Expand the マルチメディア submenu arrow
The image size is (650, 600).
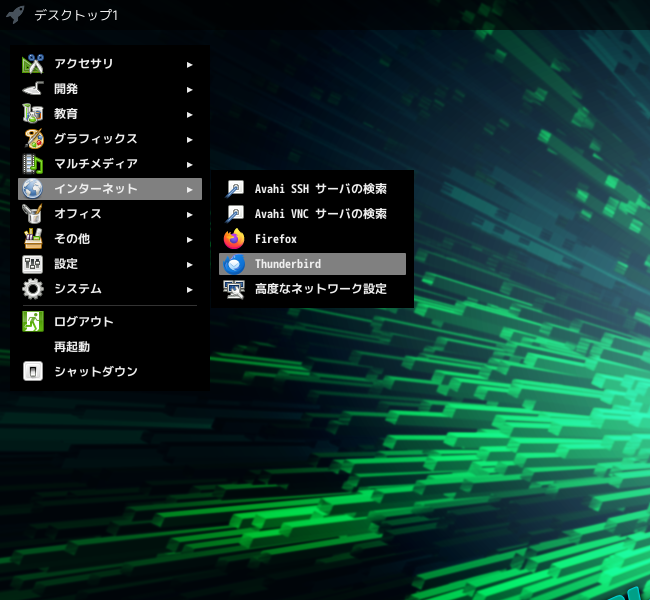point(189,165)
